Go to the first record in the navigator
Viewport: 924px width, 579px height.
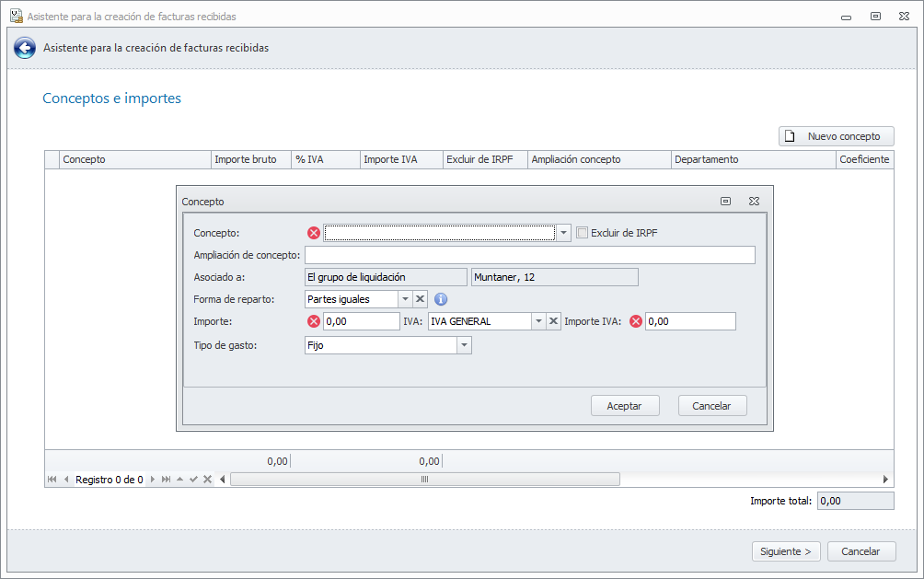click(52, 480)
